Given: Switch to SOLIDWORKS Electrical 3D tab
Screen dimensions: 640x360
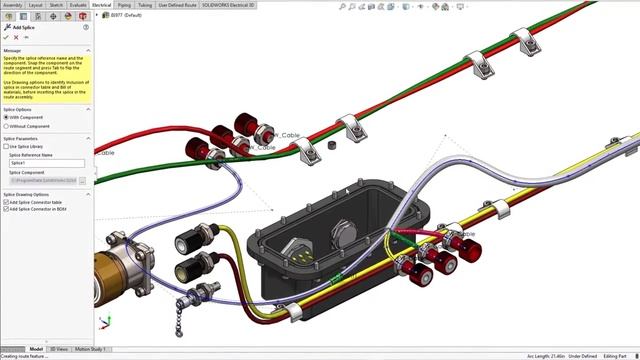Looking at the screenshot, I should coord(228,5).
